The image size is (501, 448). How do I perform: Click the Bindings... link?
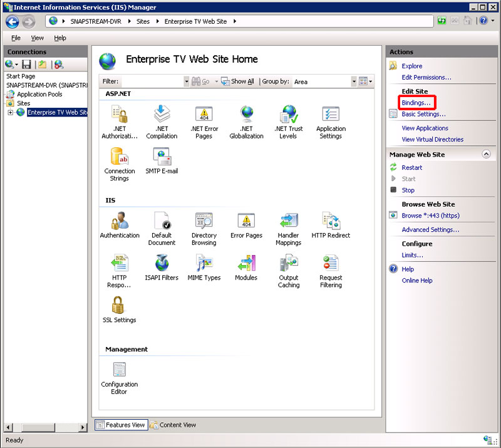point(416,103)
